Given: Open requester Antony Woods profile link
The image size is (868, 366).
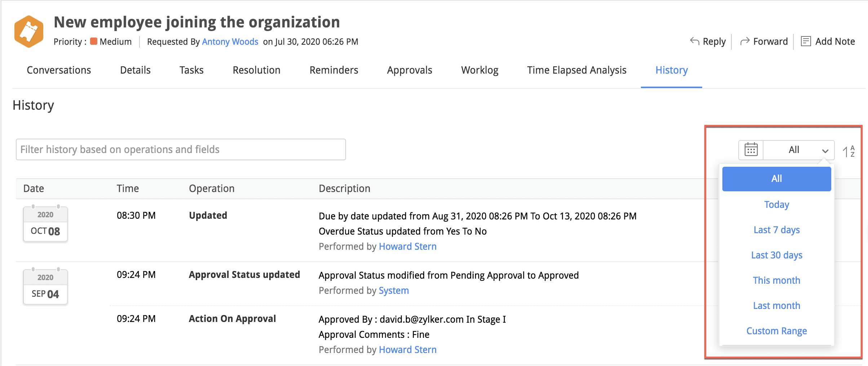Looking at the screenshot, I should click(230, 42).
